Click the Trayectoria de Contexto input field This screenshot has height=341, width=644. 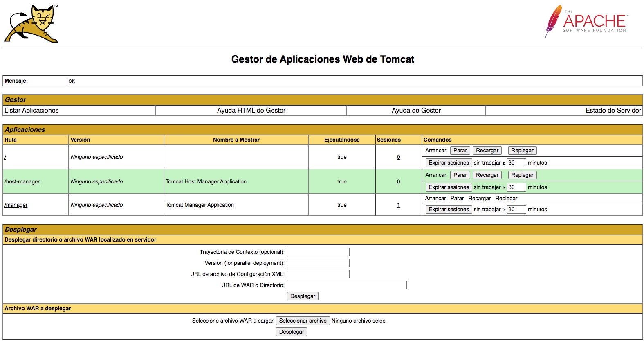318,252
